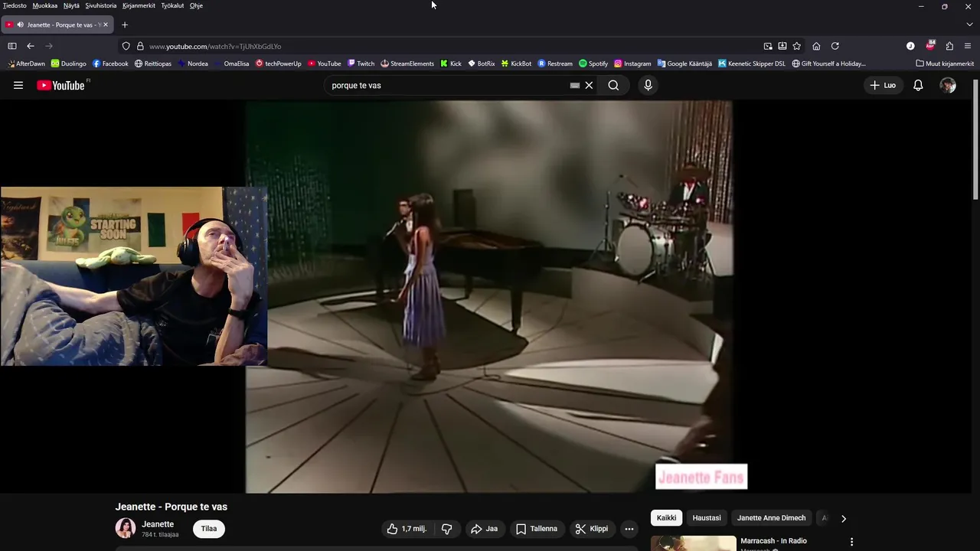Subscribe with the Tilaa button
Viewport: 980px width, 551px height.
click(209, 529)
